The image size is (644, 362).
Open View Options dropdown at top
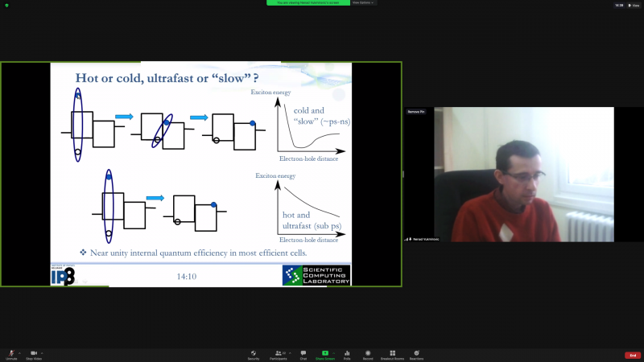click(x=364, y=2)
